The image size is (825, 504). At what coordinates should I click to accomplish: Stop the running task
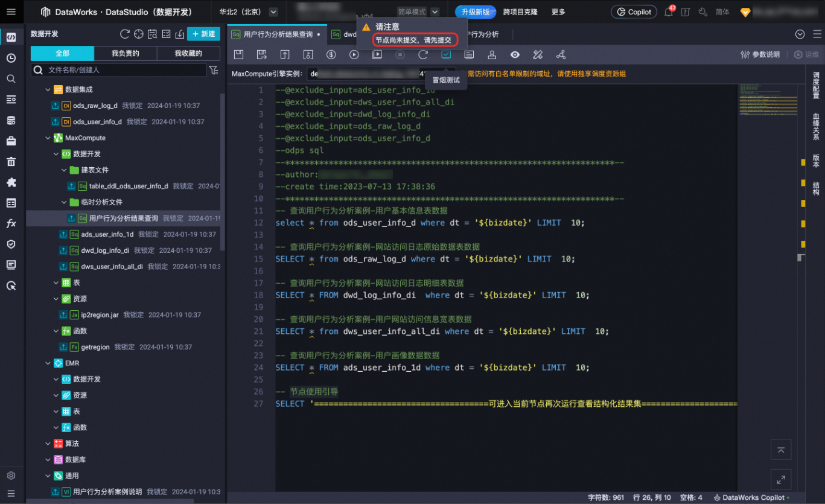(400, 54)
